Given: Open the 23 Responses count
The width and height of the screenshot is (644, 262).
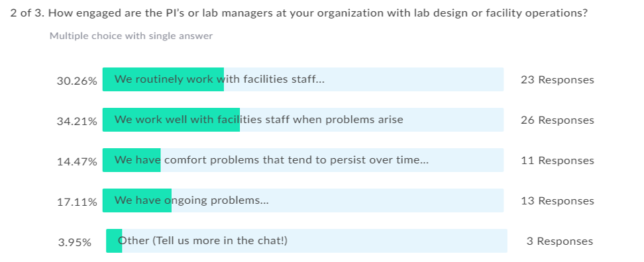Looking at the screenshot, I should point(557,79).
